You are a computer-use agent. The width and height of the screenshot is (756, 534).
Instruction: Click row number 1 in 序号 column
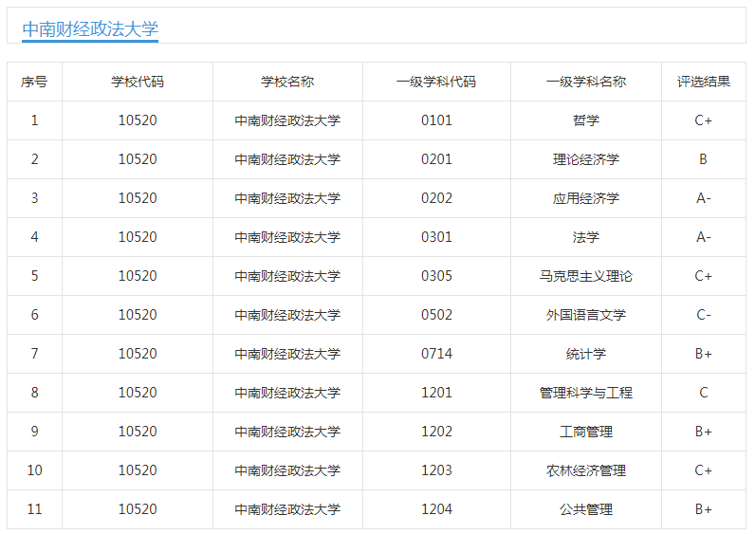point(34,120)
